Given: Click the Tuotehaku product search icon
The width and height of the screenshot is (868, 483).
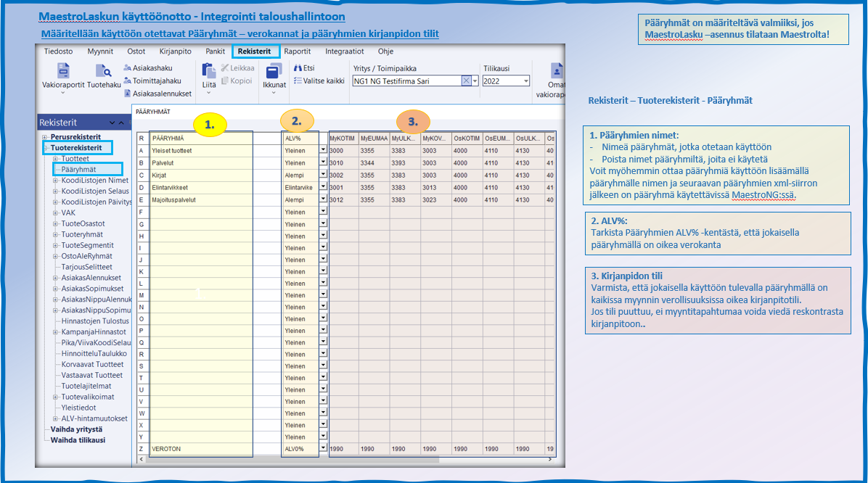Looking at the screenshot, I should pos(103,72).
